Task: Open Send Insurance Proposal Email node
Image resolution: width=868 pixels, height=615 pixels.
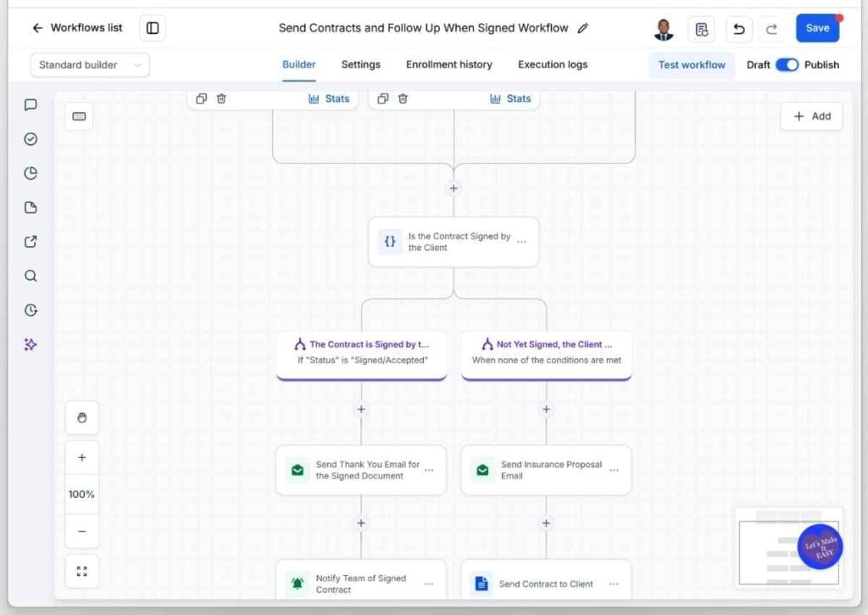Action: point(546,470)
